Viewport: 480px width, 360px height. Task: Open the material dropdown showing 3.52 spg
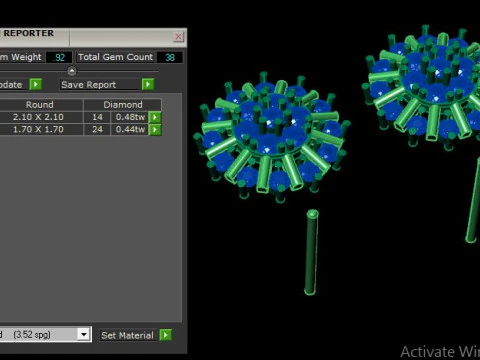[84, 334]
